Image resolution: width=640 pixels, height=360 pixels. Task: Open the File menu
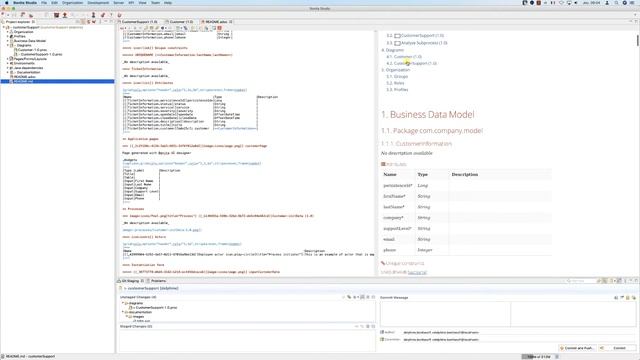point(44,2)
